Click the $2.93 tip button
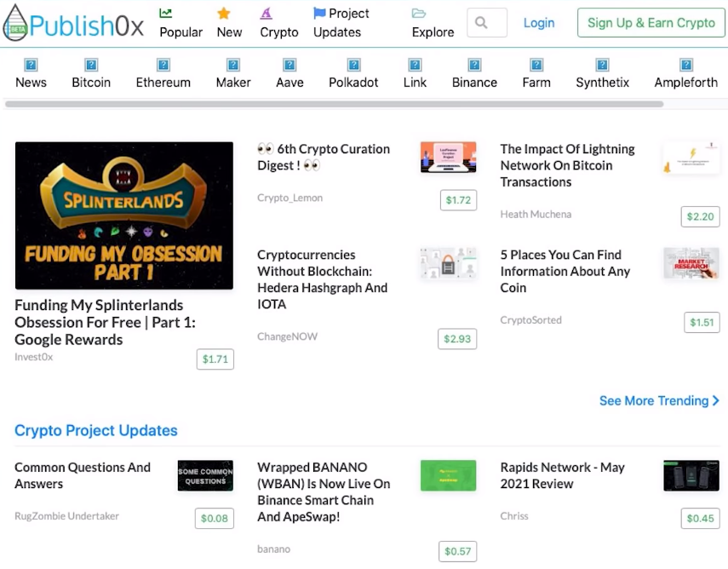728x569 pixels. click(457, 339)
